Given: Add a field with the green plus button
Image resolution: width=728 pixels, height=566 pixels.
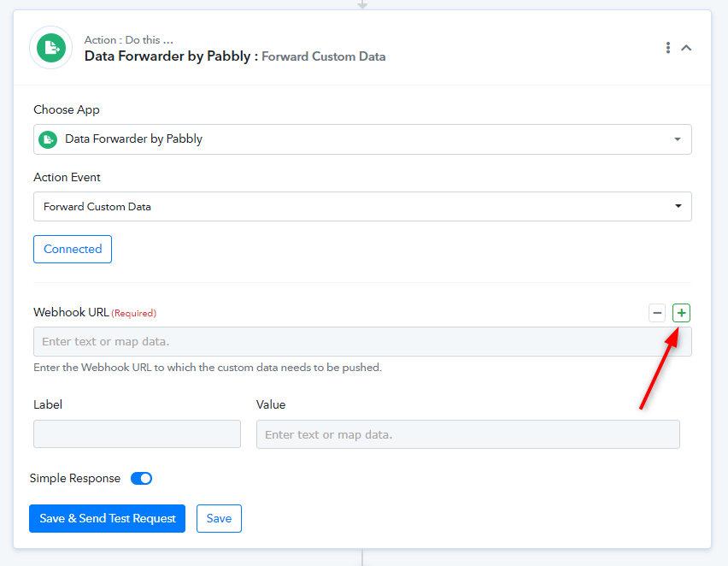Looking at the screenshot, I should 681,313.
